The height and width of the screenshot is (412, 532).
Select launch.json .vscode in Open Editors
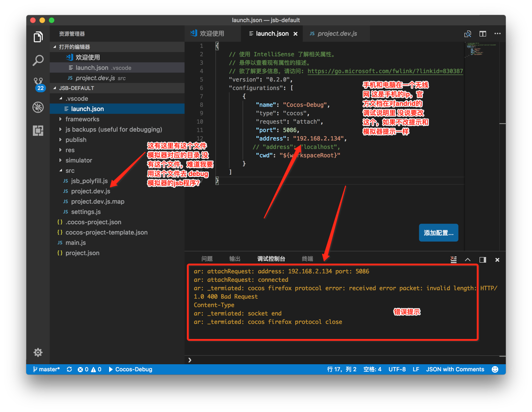pos(117,67)
